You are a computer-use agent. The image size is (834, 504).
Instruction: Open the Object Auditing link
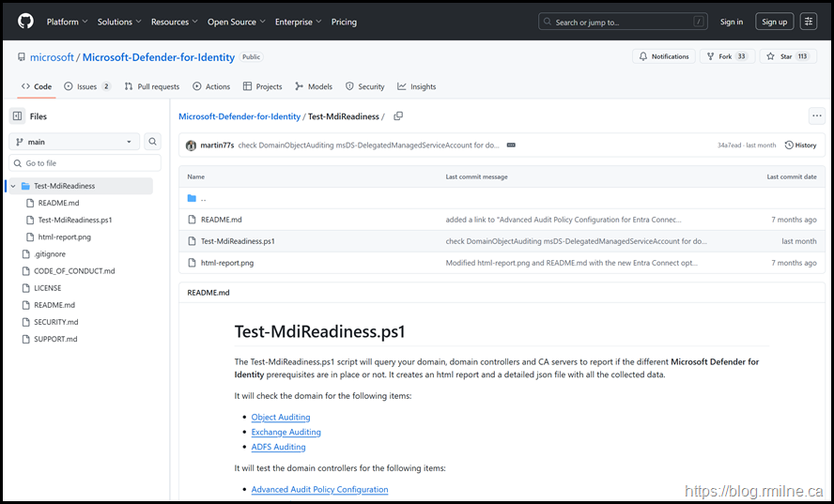pyautogui.click(x=280, y=417)
